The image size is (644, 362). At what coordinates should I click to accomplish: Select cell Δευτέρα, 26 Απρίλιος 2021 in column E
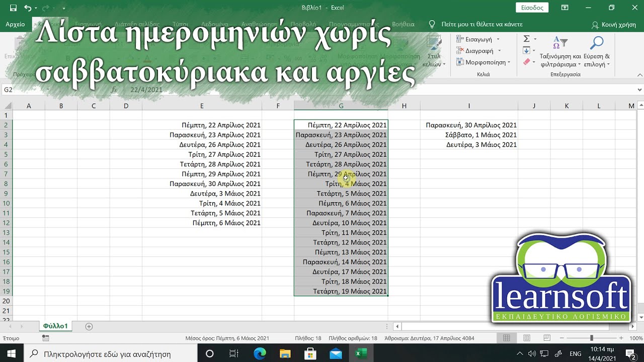pyautogui.click(x=202, y=145)
